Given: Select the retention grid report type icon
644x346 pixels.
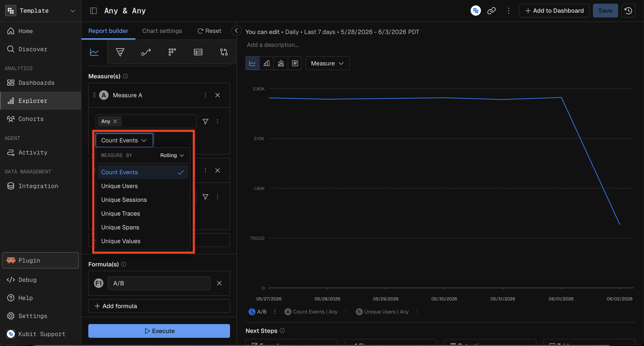Looking at the screenshot, I should pos(172,52).
